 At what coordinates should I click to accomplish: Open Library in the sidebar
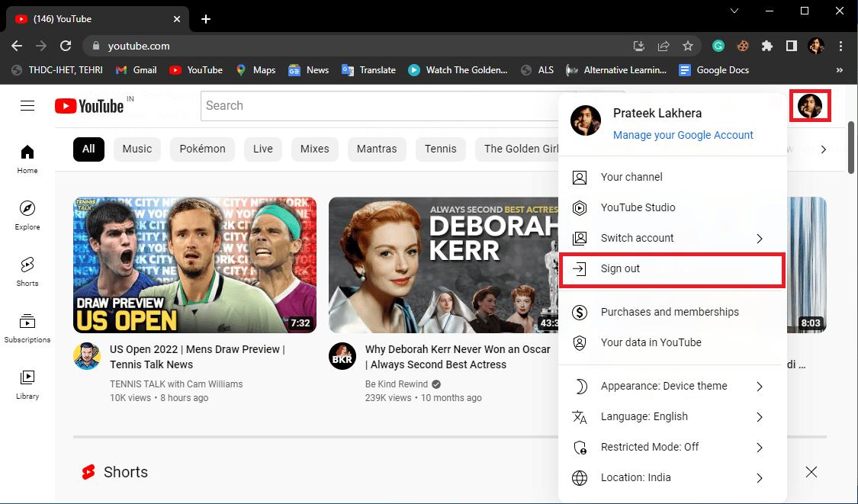point(27,385)
